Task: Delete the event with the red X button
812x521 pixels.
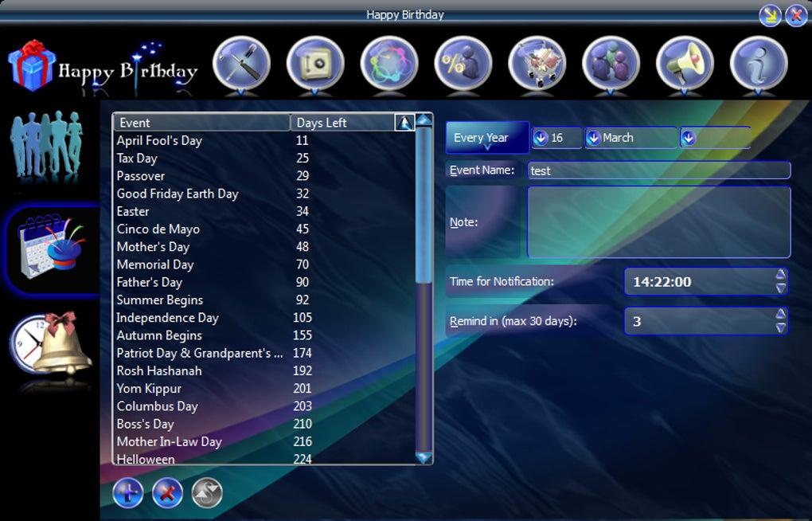Action: (167, 492)
